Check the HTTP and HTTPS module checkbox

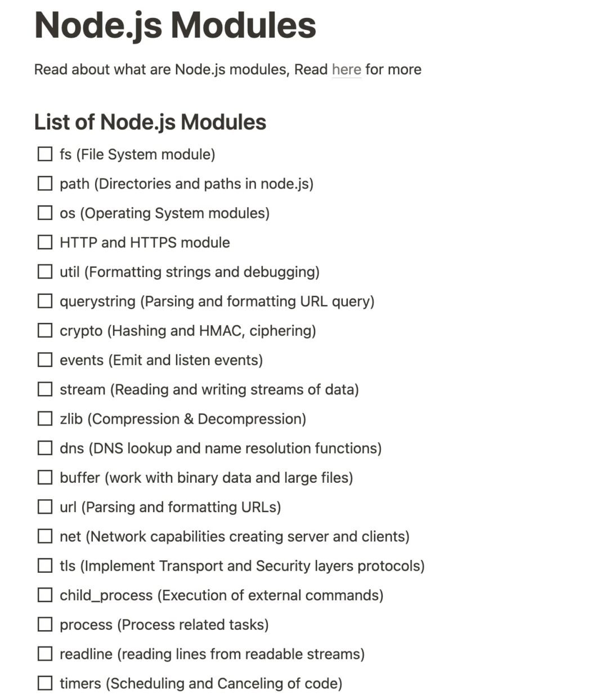(x=45, y=242)
